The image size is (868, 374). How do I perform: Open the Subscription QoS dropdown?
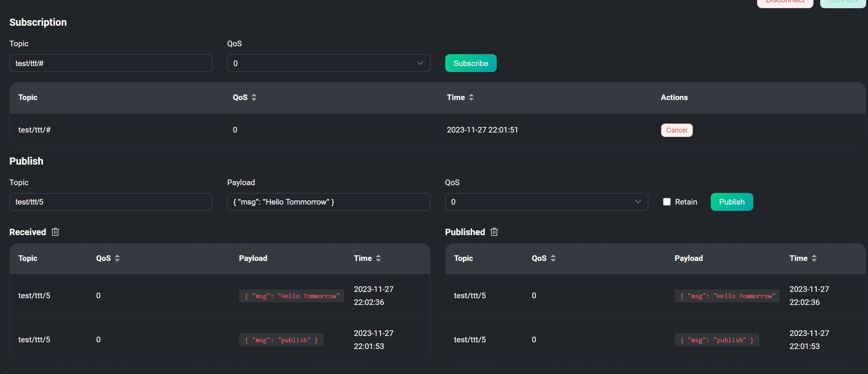click(x=328, y=63)
